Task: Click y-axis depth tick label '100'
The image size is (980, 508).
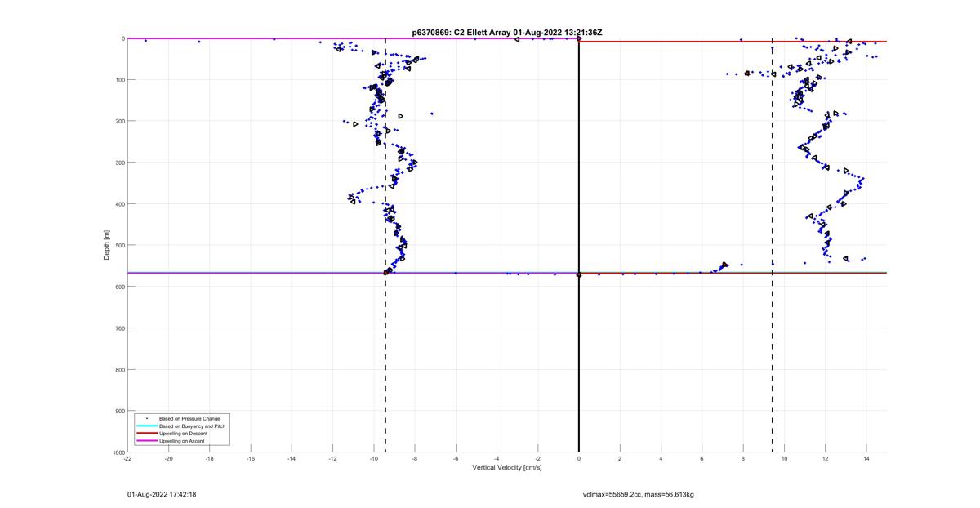Action: (x=119, y=80)
